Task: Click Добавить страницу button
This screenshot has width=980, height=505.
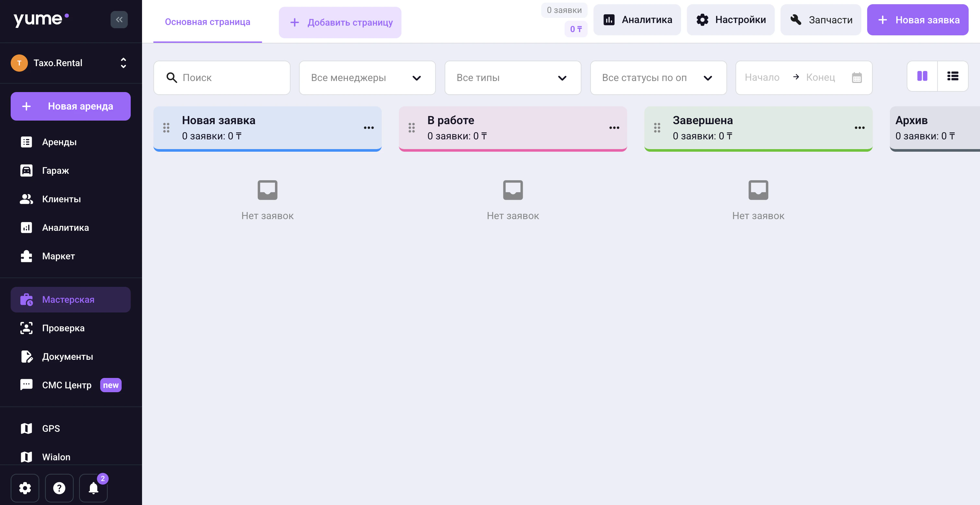Action: point(340,22)
